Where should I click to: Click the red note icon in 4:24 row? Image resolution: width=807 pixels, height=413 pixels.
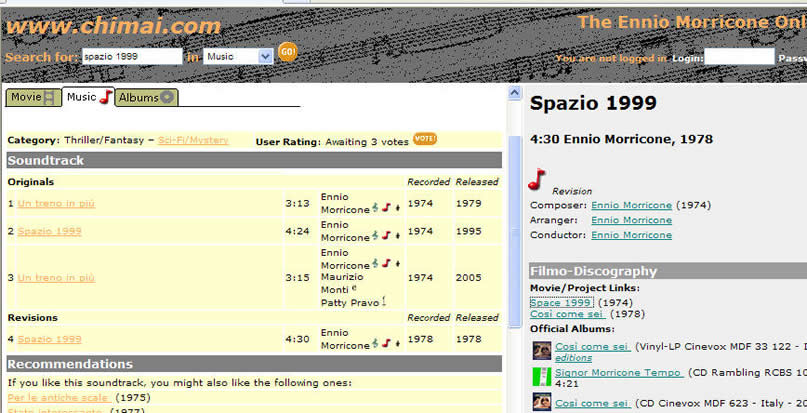coord(386,235)
